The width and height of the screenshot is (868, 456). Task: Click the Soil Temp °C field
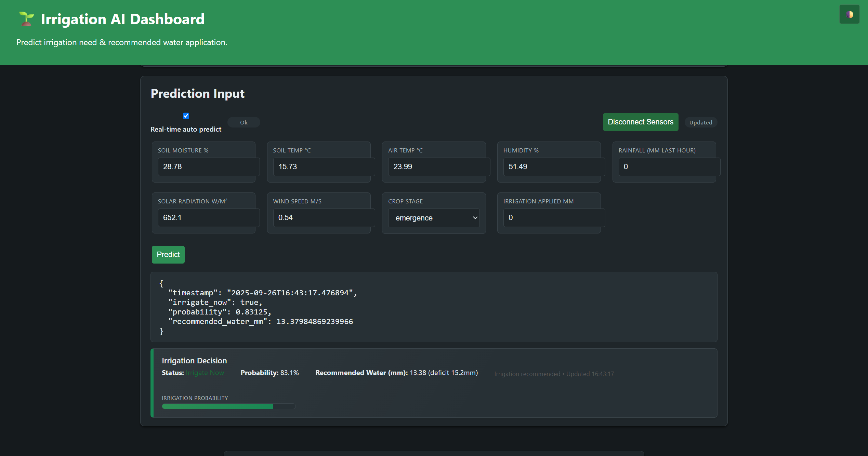(x=324, y=167)
